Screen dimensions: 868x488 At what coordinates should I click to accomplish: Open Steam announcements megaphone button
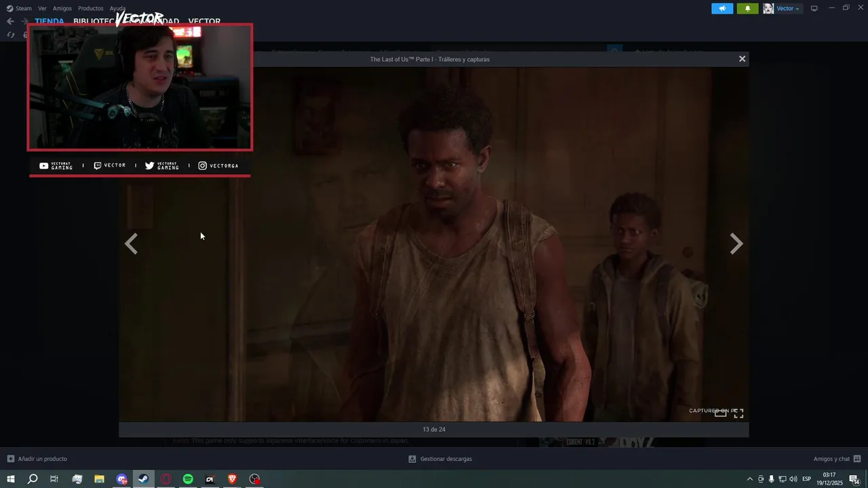pos(722,8)
